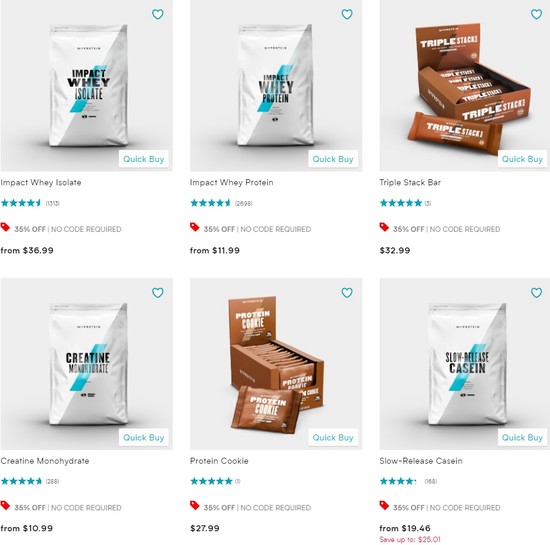View Protein Cookie product image

coord(276,364)
